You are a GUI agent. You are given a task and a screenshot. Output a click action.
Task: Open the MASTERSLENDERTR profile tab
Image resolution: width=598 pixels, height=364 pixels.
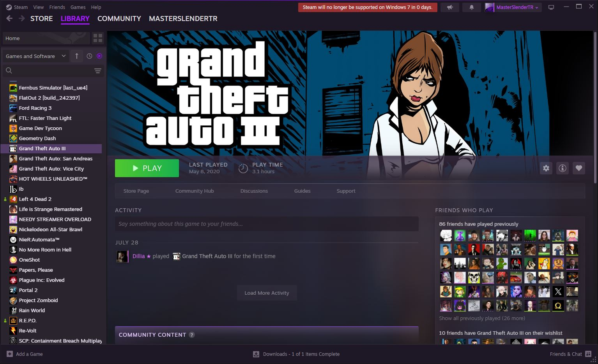point(183,18)
